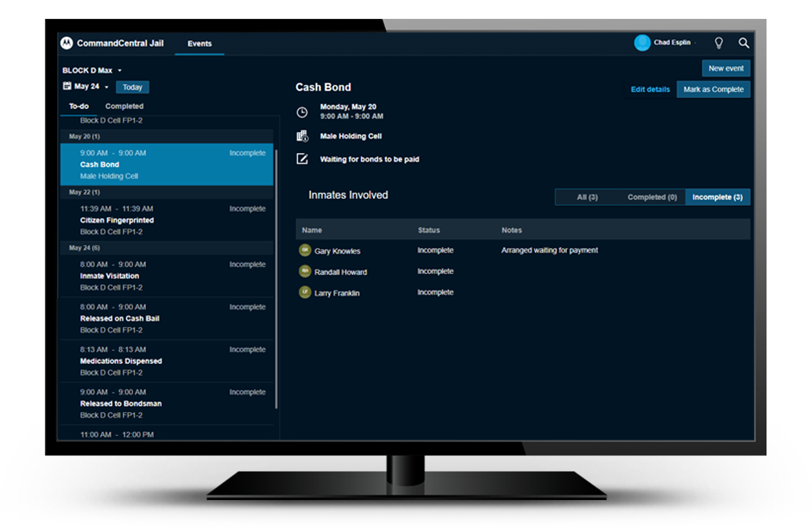Click the calendar icon beside May 24
812x529 pixels.
[x=67, y=86]
